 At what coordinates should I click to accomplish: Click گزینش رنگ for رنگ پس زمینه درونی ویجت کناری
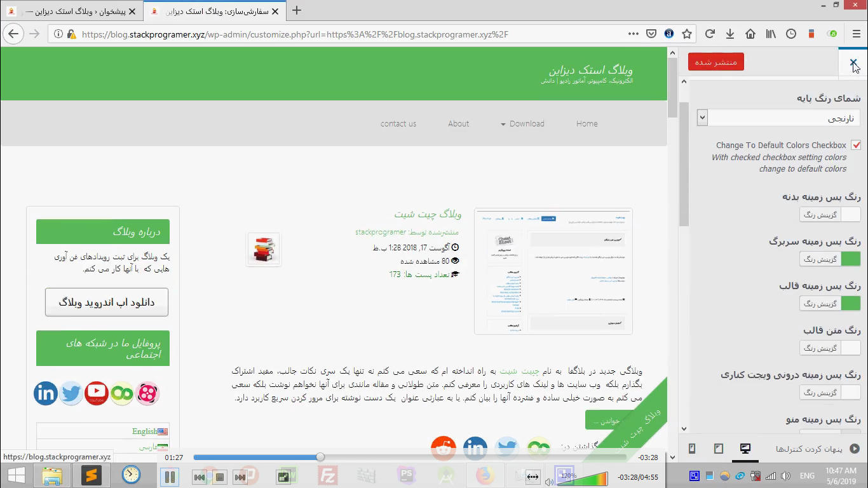point(820,393)
